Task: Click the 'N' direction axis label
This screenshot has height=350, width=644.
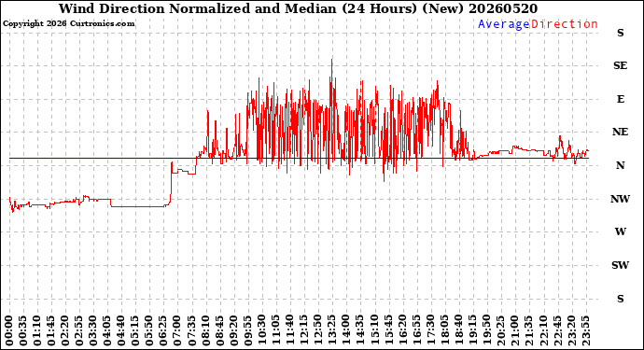Action: [x=620, y=165]
